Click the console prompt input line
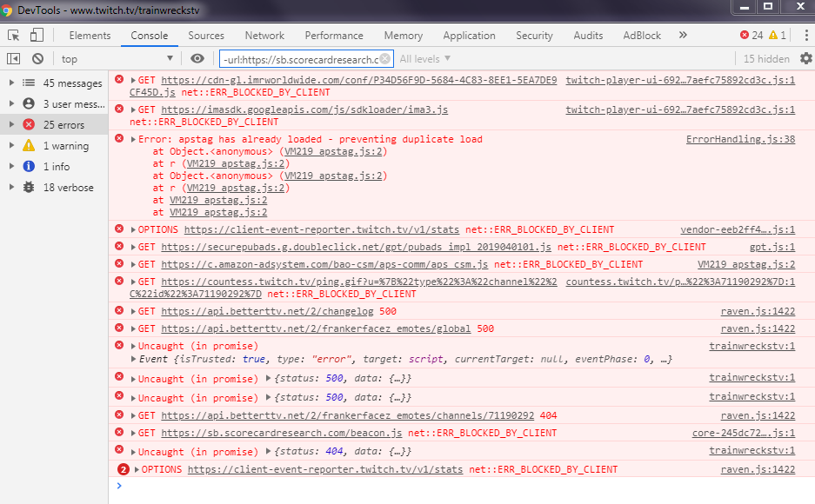The image size is (815, 504). pos(462,486)
